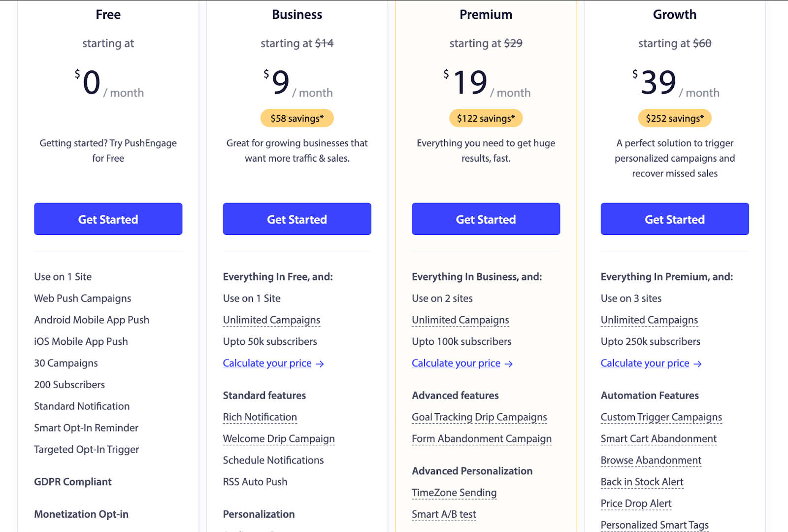
Task: Open the TimeZone Sending feature link
Action: coord(454,493)
